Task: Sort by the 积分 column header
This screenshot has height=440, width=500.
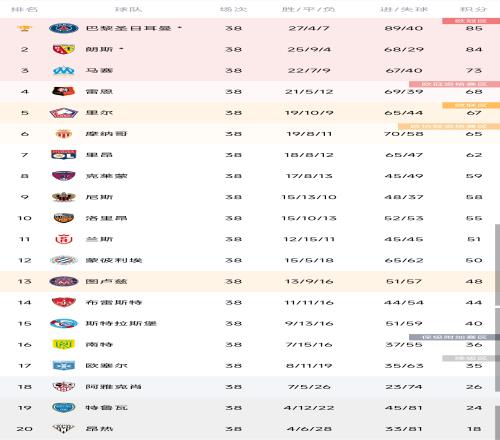Action: [x=474, y=9]
